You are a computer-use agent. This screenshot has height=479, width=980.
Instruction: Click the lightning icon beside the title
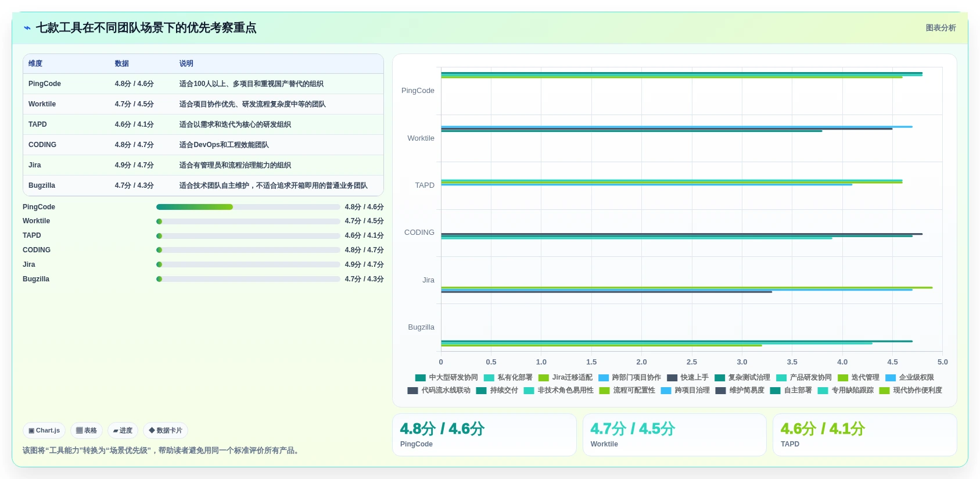tap(27, 28)
